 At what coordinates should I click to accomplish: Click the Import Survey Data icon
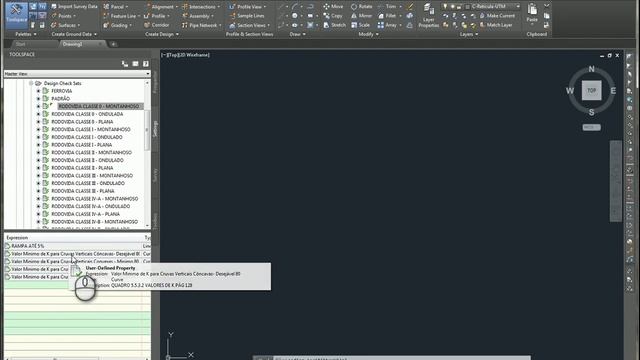point(54,7)
